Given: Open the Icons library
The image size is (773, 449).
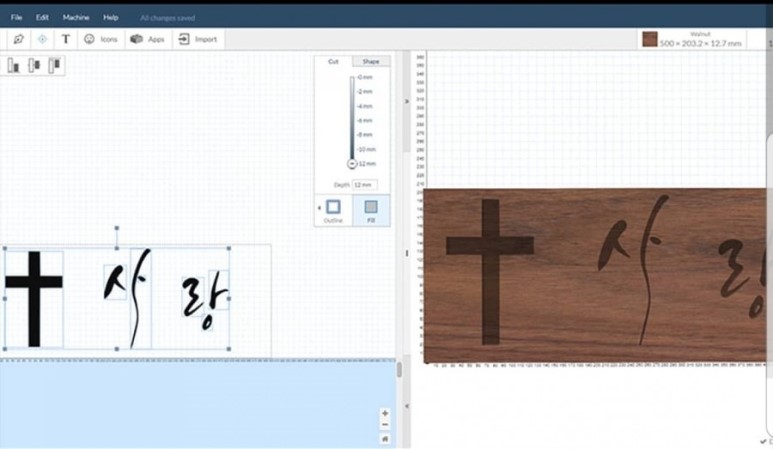Looking at the screenshot, I should tap(101, 39).
